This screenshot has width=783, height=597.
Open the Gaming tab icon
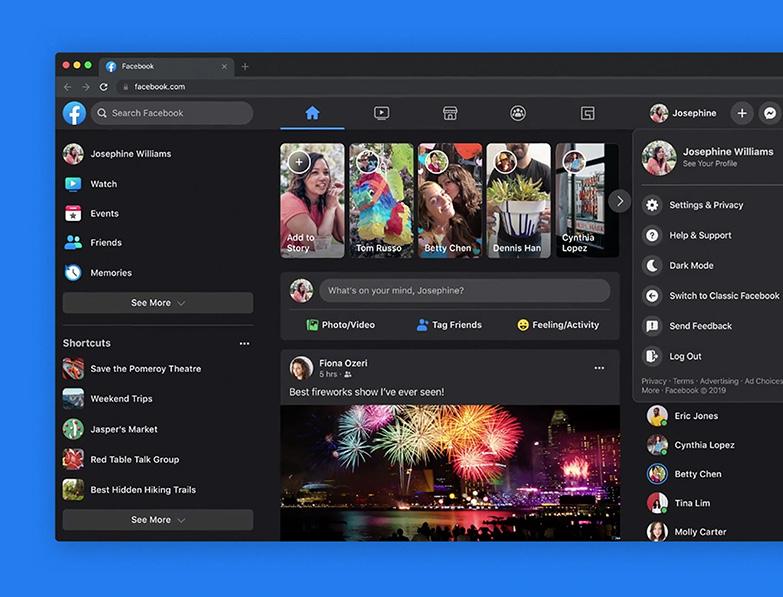(587, 113)
